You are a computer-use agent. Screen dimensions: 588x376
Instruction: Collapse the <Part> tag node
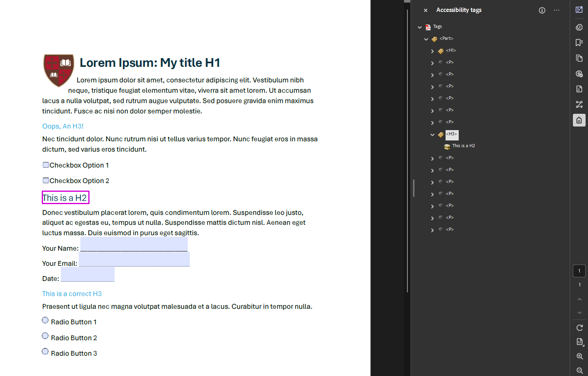pyautogui.click(x=426, y=39)
